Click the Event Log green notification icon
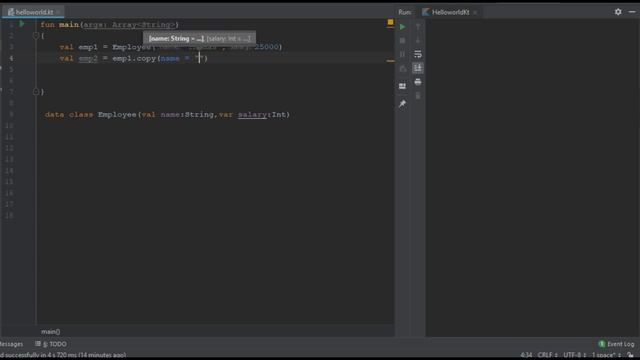 601,344
